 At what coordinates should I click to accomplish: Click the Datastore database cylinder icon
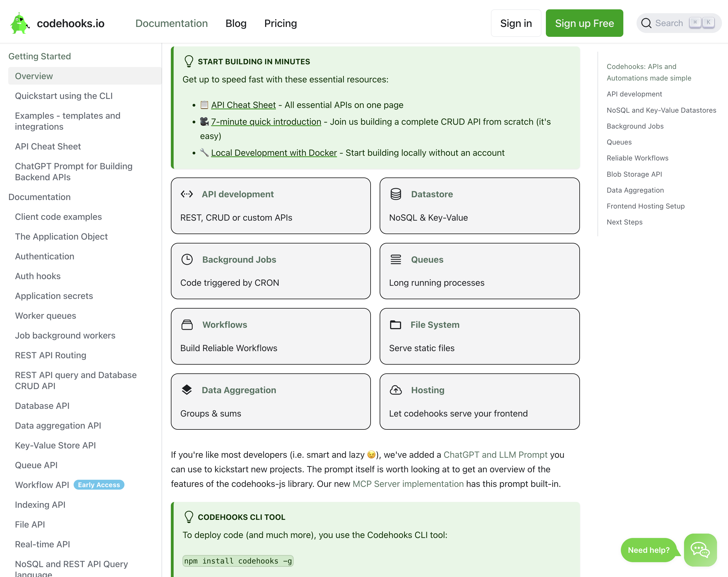(396, 194)
